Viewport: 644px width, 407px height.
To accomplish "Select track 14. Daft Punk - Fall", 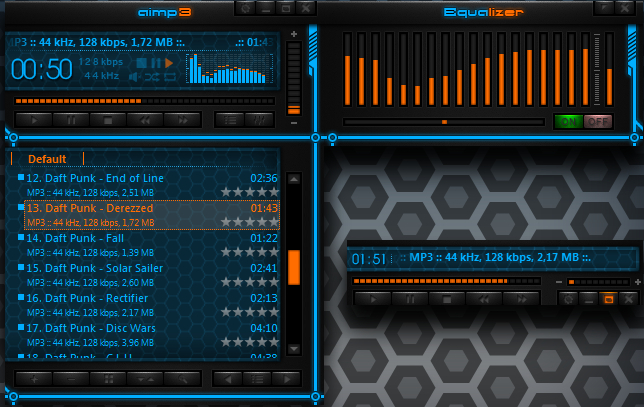I will click(x=152, y=245).
